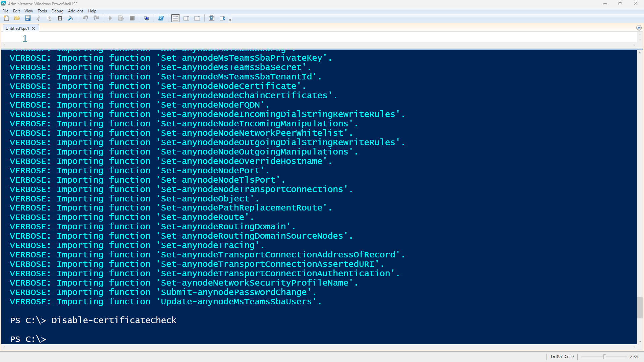Click the Run Script (green play) button
The width and height of the screenshot is (644, 362).
109,18
